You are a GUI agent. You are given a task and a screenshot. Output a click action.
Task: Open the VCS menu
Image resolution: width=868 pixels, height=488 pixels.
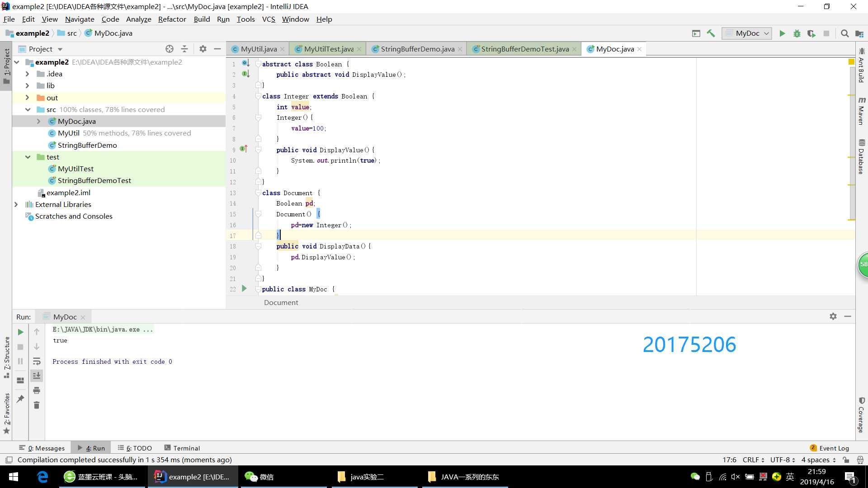[269, 19]
